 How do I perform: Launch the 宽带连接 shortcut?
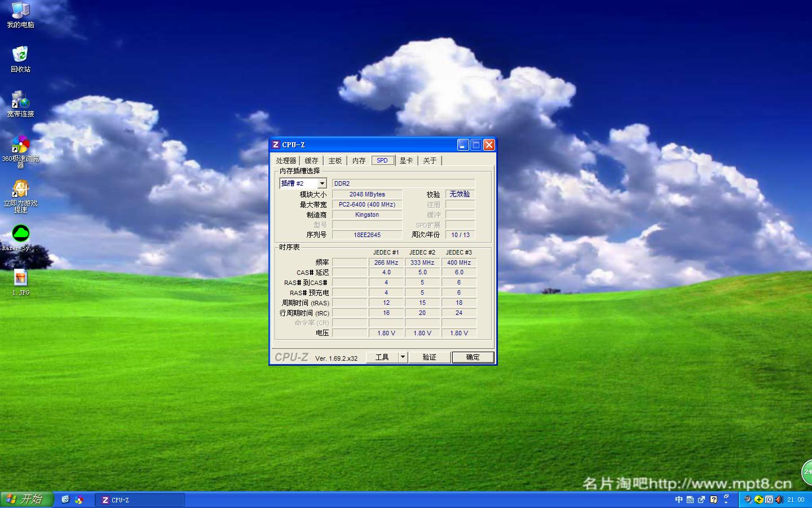tap(20, 104)
